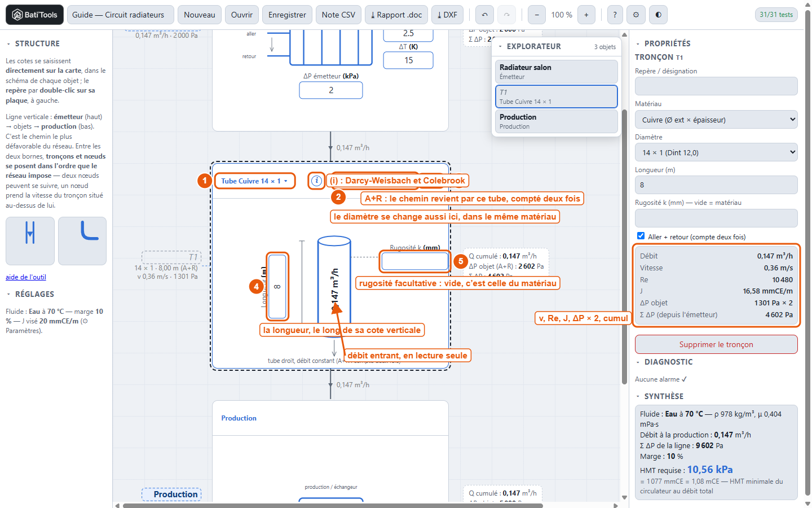Export the Rapport .doc file
The height and width of the screenshot is (508, 812).
(396, 15)
